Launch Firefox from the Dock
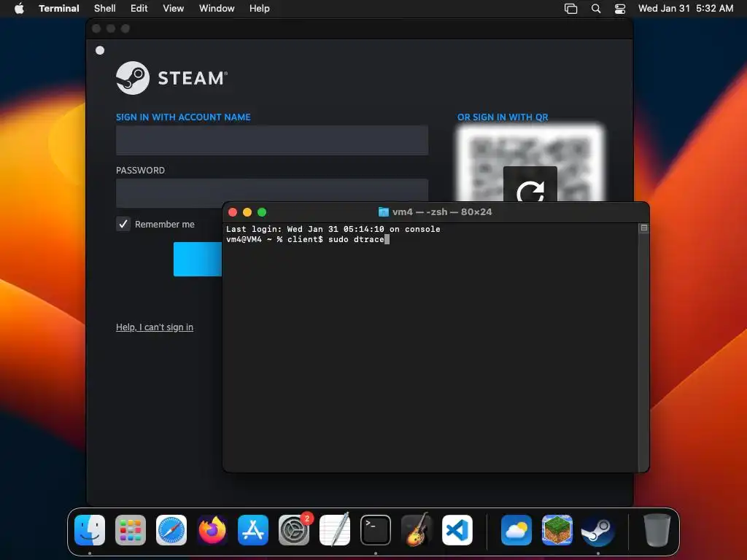This screenshot has height=560, width=747. click(212, 530)
